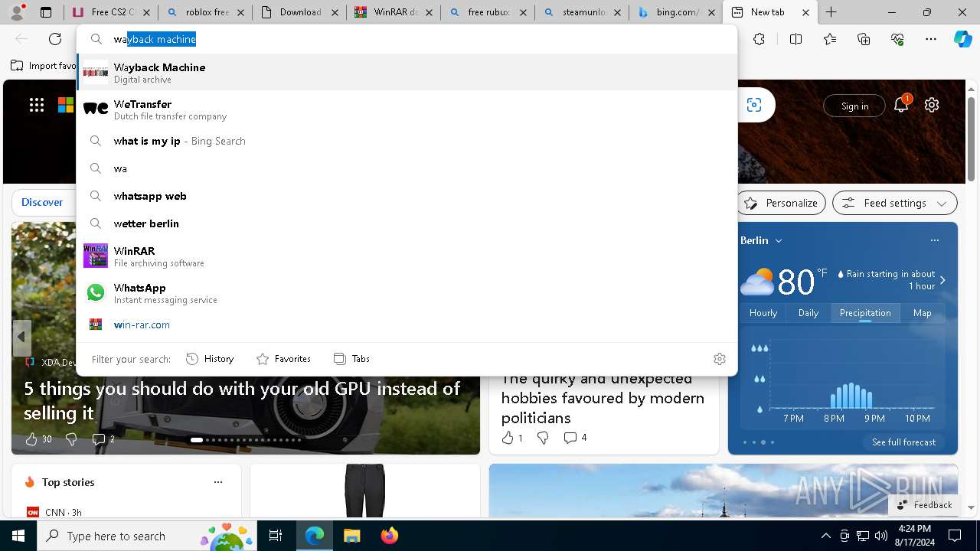The height and width of the screenshot is (551, 980).
Task: Switch to Download tab
Action: click(x=300, y=12)
